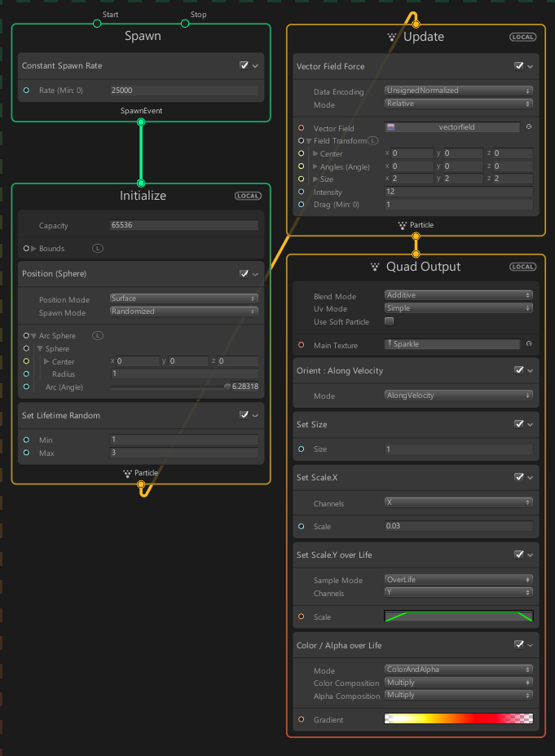Screen dimensions: 555x756
Task: Open Orient Mode AlongVelocity dropdown
Action: pos(459,396)
